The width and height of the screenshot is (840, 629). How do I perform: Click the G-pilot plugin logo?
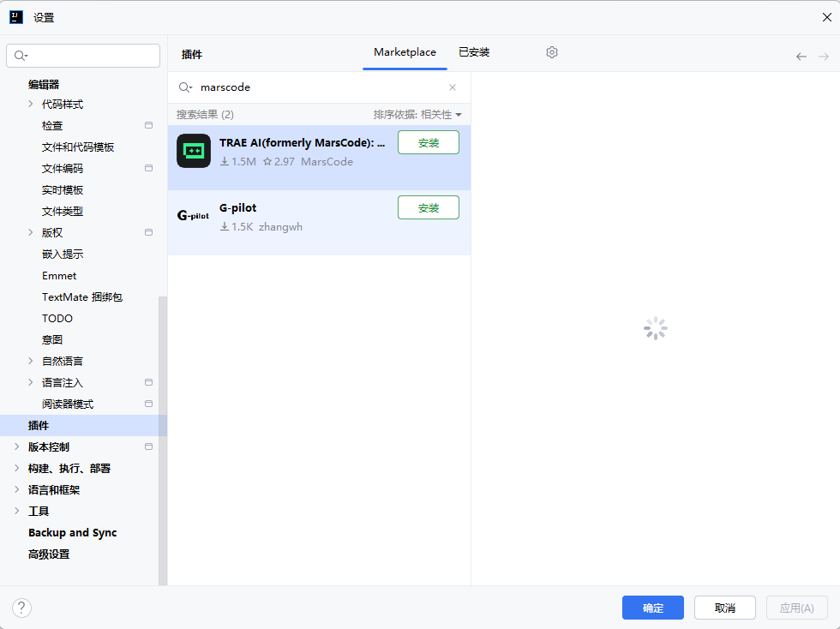(x=193, y=216)
